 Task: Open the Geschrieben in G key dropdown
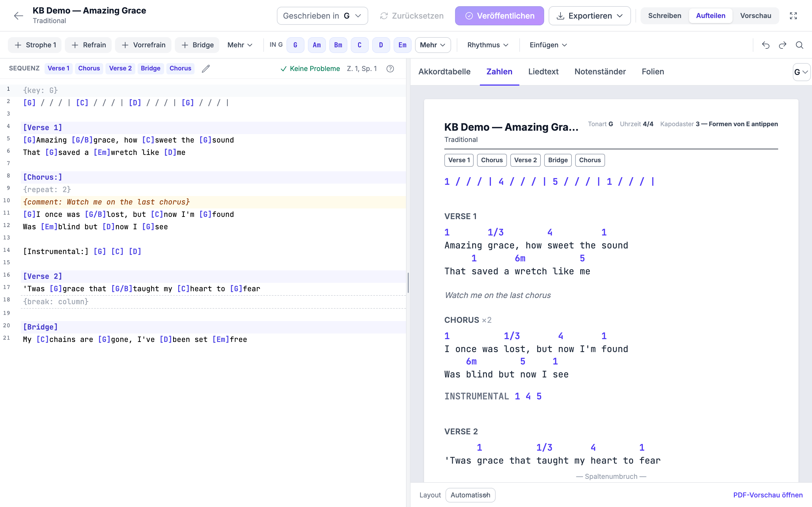[322, 16]
